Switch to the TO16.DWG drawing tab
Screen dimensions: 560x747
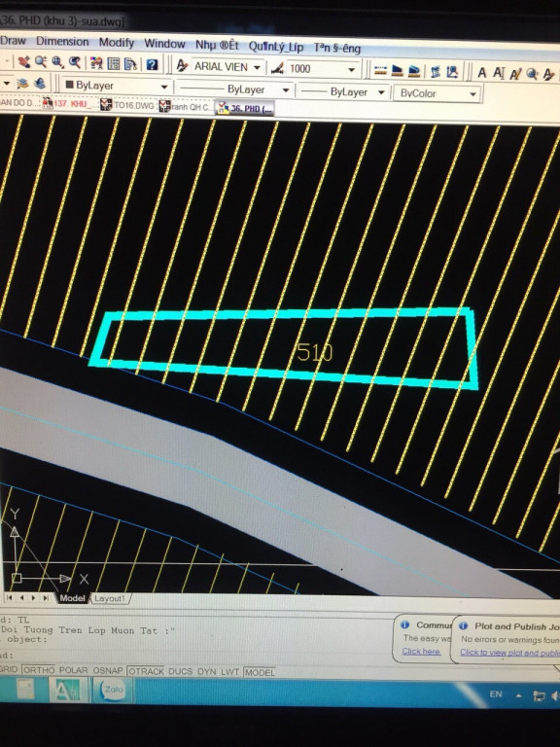point(128,105)
